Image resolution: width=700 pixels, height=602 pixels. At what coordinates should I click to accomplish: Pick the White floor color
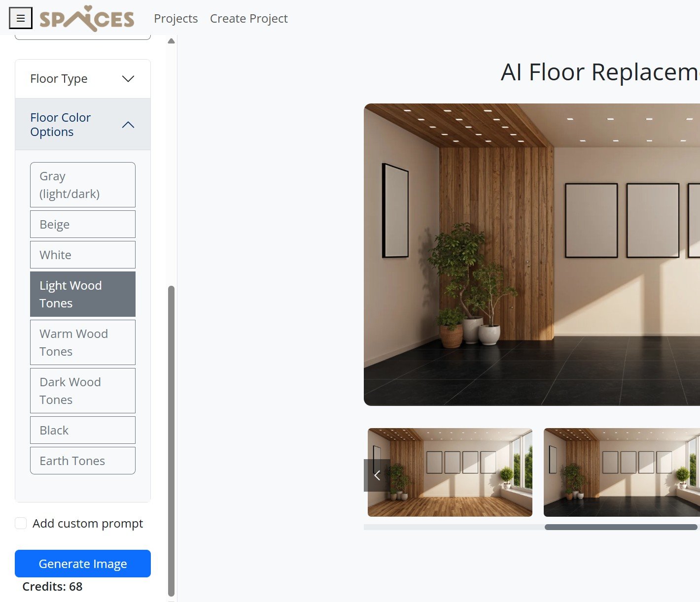pos(83,255)
